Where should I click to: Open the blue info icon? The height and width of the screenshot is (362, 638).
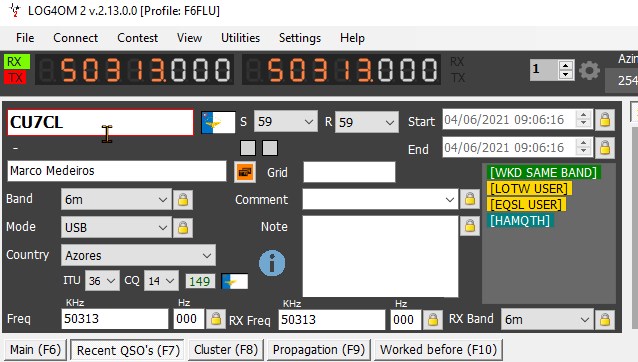tap(272, 263)
